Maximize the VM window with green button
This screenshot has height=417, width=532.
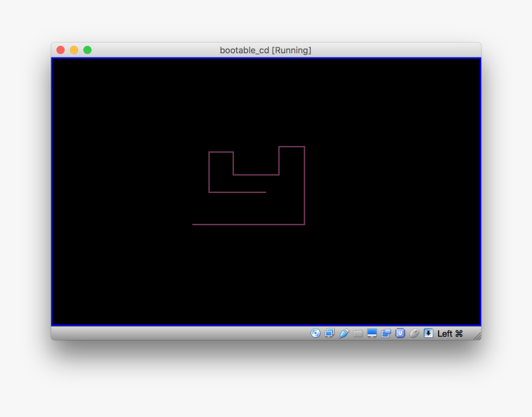pyautogui.click(x=88, y=50)
